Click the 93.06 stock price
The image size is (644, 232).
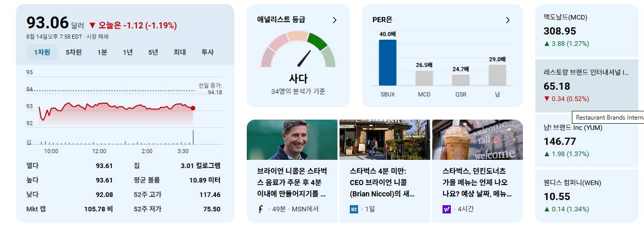(x=47, y=23)
